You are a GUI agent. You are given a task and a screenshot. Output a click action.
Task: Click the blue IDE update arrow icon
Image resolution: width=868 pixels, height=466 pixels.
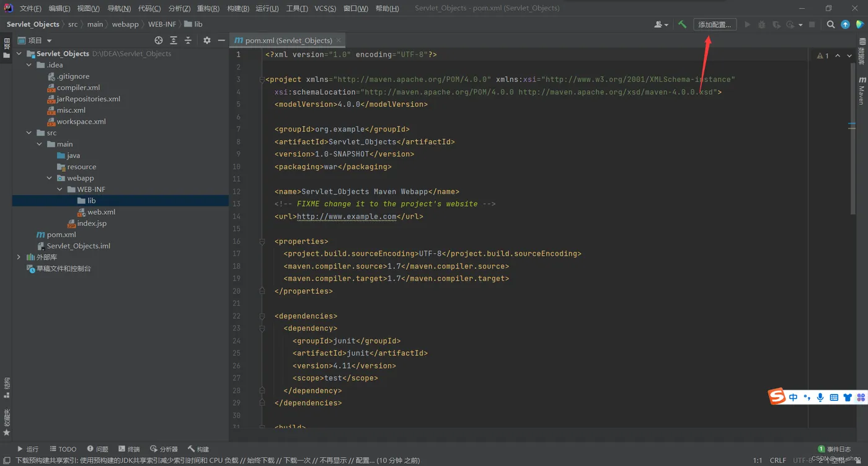tap(845, 24)
